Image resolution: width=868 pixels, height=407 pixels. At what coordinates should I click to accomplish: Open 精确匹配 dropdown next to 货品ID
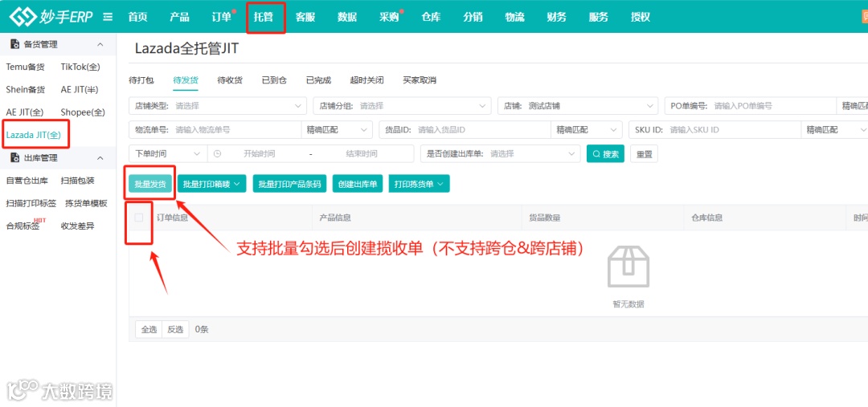tap(586, 130)
